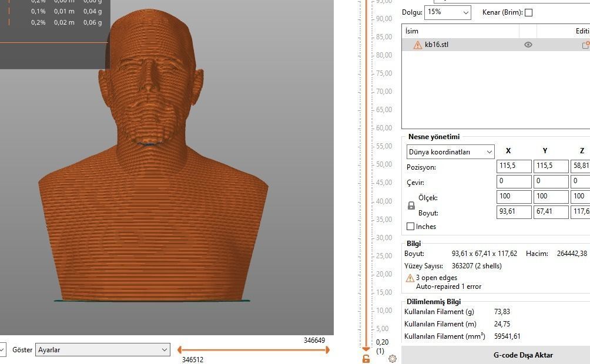The width and height of the screenshot is (590, 364).
Task: Click the lower vertical layer slider thumb
Action: (366, 349)
